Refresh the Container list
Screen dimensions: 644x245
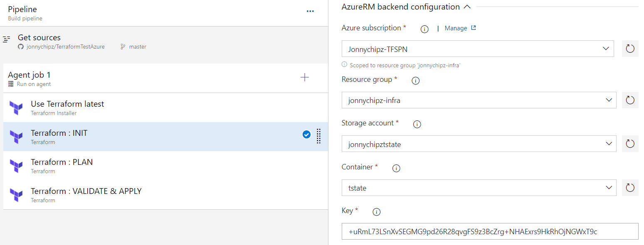click(630, 188)
